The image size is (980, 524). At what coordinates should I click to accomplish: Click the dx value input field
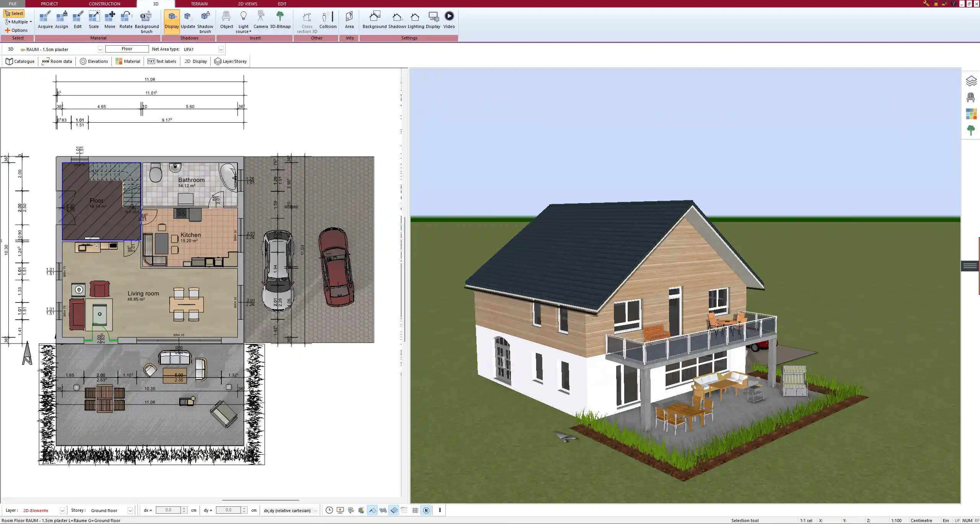click(x=168, y=510)
